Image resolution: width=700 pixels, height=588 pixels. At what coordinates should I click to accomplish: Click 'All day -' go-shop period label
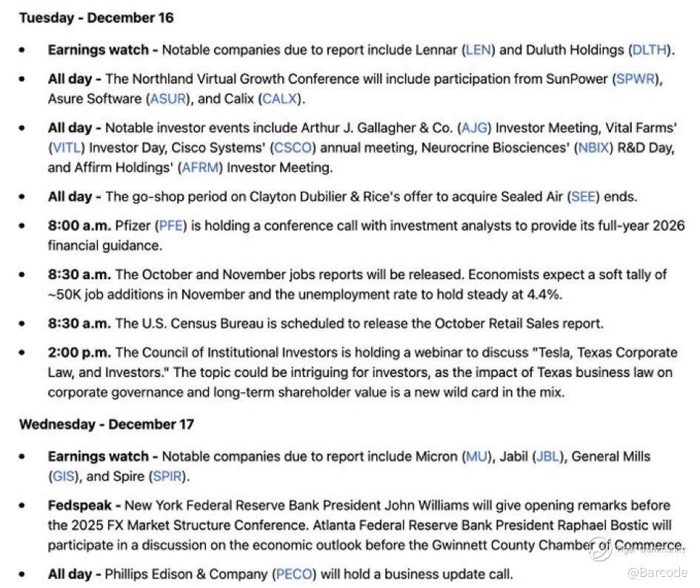point(75,196)
